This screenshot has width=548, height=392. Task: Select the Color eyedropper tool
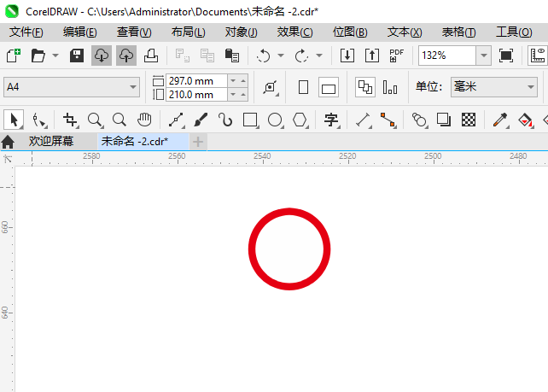pyautogui.click(x=500, y=120)
